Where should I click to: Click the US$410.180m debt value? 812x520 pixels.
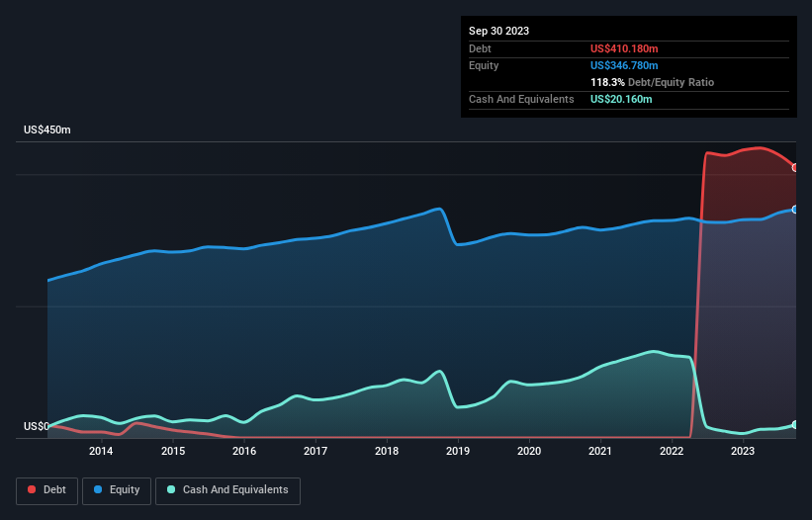(624, 48)
